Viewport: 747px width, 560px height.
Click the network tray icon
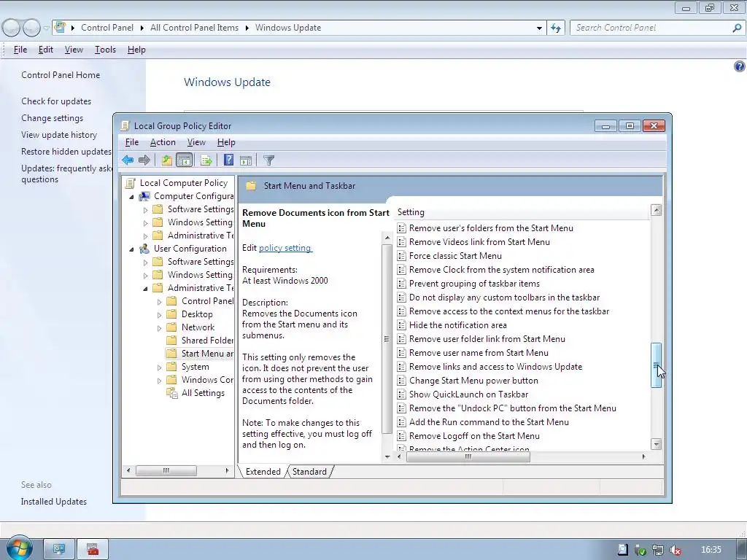point(658,550)
